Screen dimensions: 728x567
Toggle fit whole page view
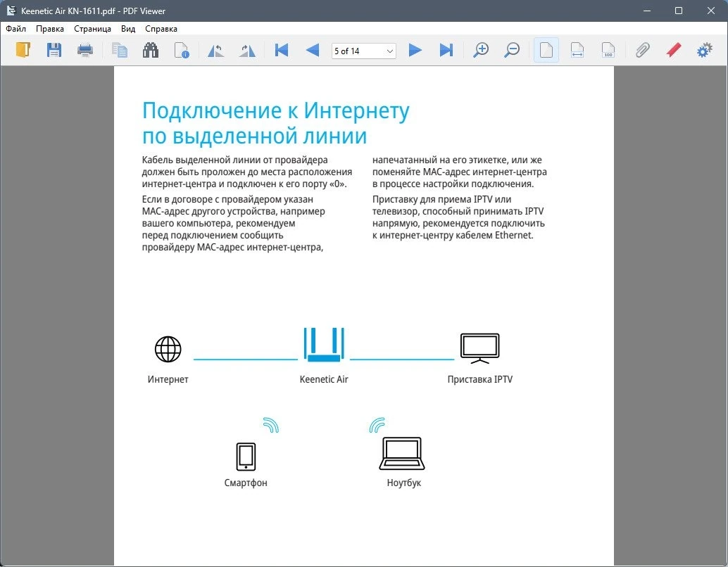tap(546, 50)
